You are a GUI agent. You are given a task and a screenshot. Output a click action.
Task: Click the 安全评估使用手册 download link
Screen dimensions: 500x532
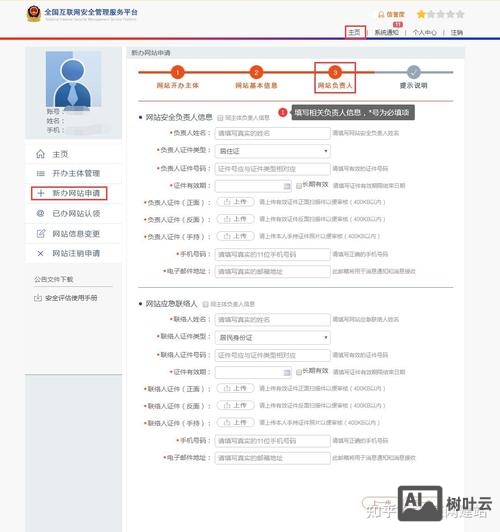pos(71,298)
